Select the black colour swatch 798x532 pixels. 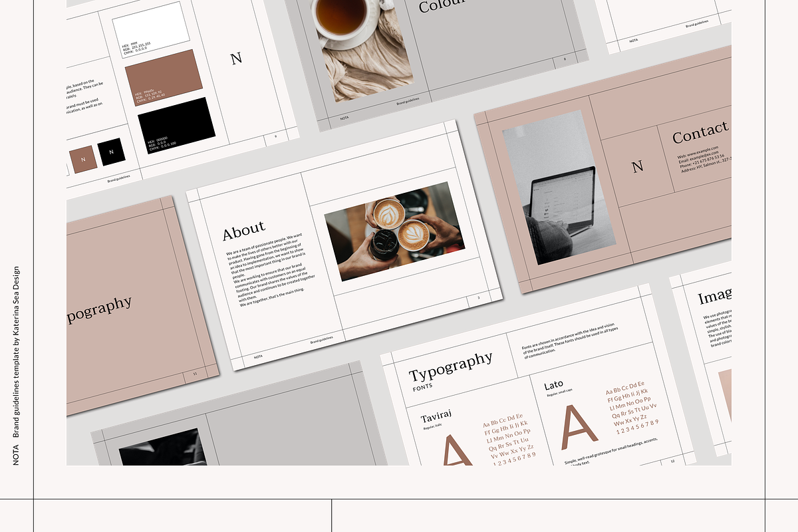pyautogui.click(x=177, y=127)
